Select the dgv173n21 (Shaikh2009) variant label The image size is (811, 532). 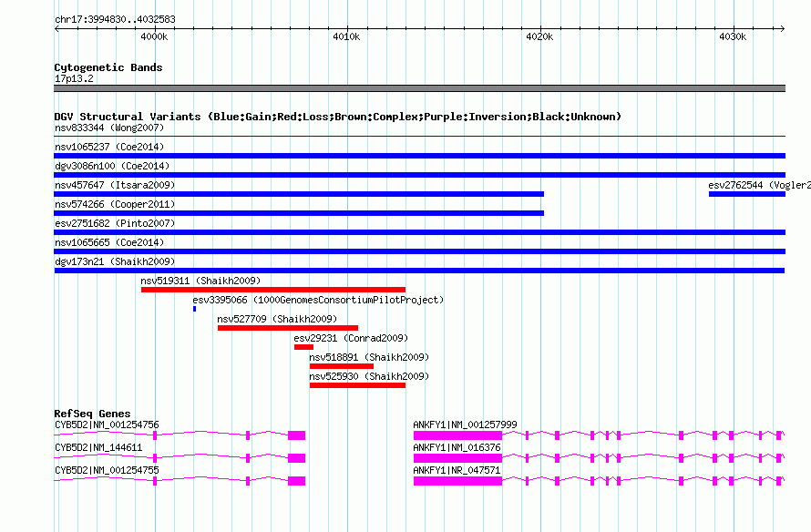tap(115, 261)
